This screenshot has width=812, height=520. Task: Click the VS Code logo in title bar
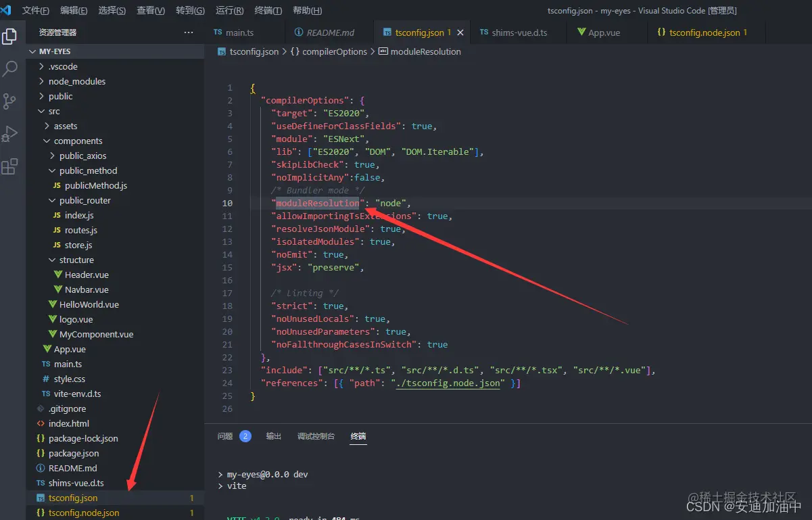(6, 10)
